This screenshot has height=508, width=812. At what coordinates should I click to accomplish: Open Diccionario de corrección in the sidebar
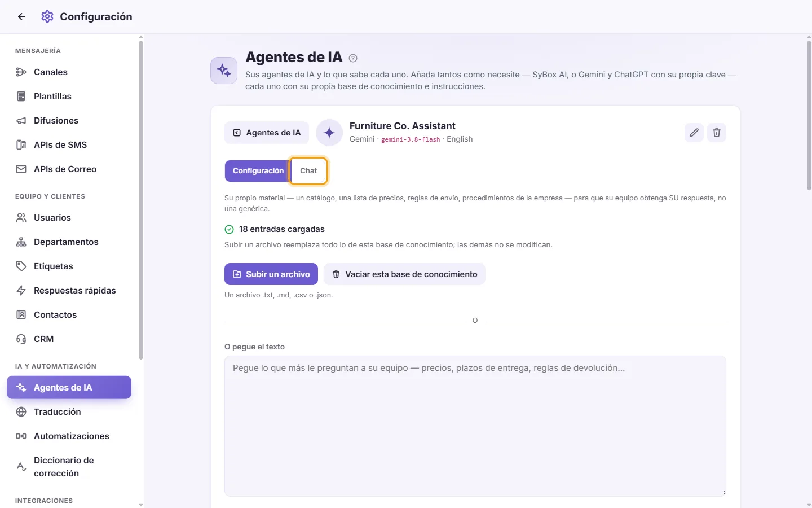69,467
